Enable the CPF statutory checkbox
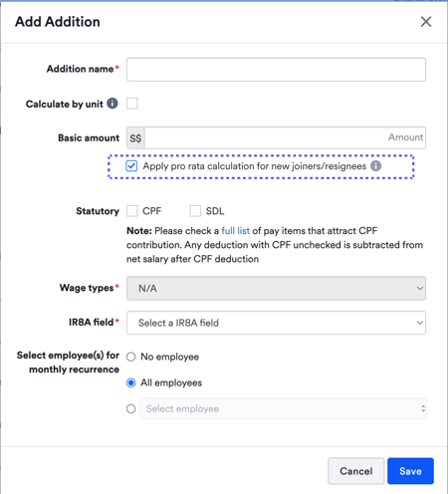The width and height of the screenshot is (448, 494). [132, 211]
